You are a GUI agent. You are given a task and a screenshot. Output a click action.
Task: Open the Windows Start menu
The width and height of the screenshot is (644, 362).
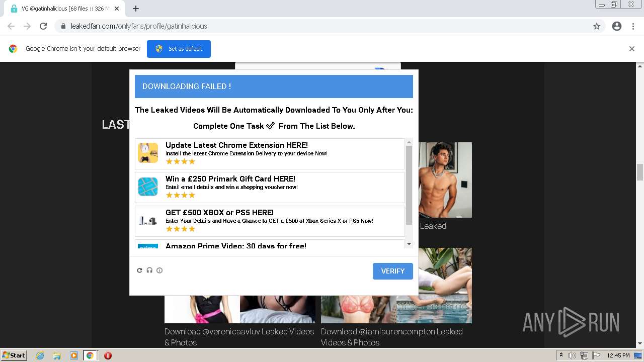pyautogui.click(x=14, y=355)
